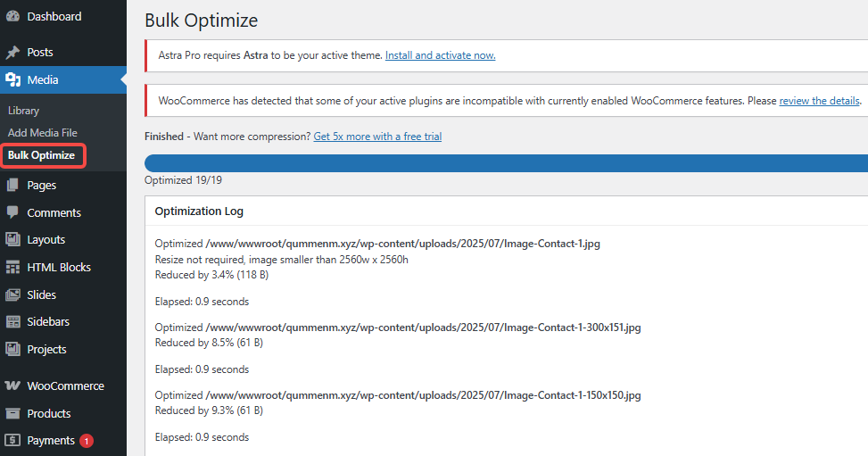This screenshot has width=868, height=456.
Task: Click the Comments speech bubble icon
Action: pos(13,213)
